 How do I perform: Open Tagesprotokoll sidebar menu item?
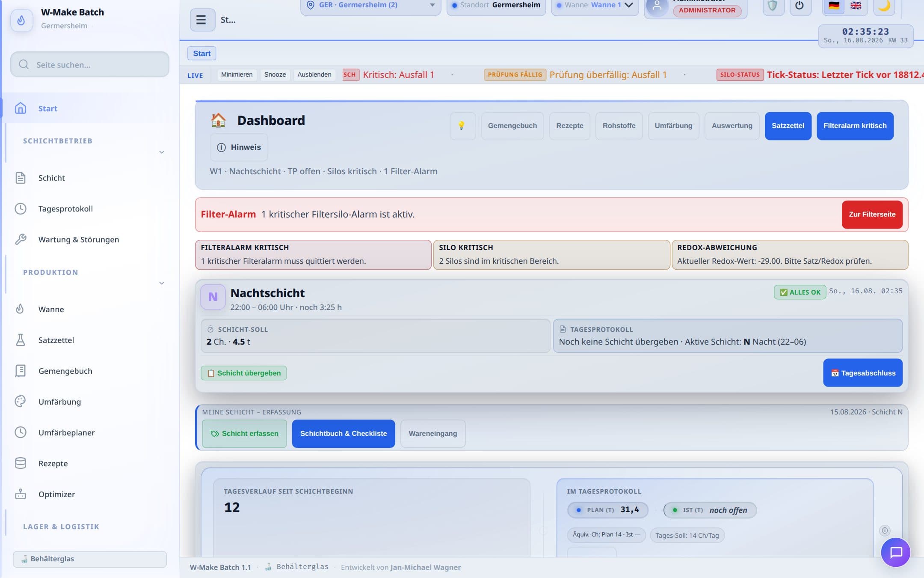pos(89,209)
